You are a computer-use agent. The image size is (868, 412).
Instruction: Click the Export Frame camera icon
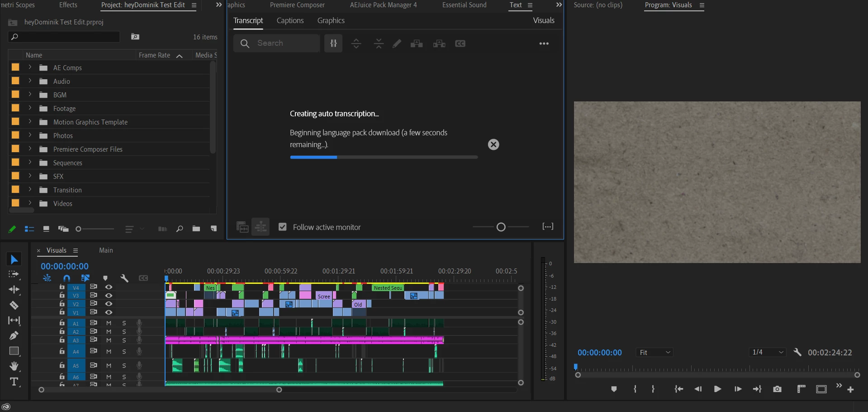tap(777, 389)
